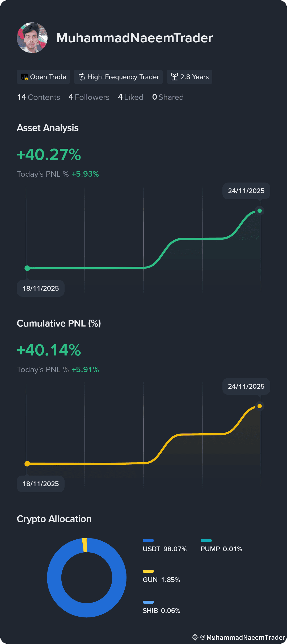Click the sprout icon beside 2.8 Years
The width and height of the screenshot is (287, 644).
[x=174, y=77]
